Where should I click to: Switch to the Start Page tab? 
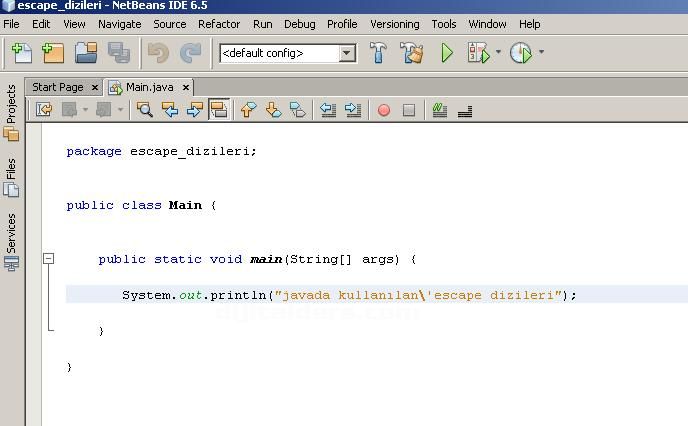pos(57,87)
